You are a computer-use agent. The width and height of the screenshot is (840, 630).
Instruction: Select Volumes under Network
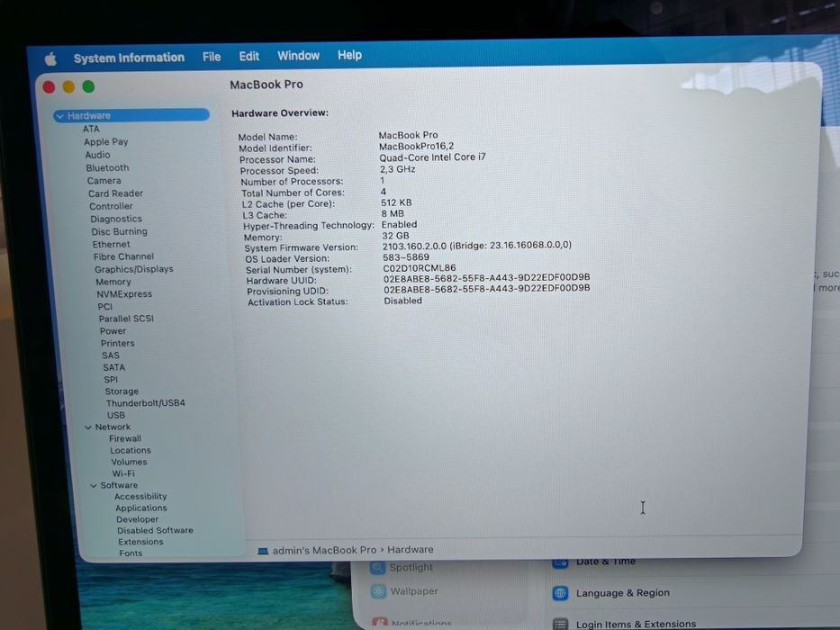129,462
